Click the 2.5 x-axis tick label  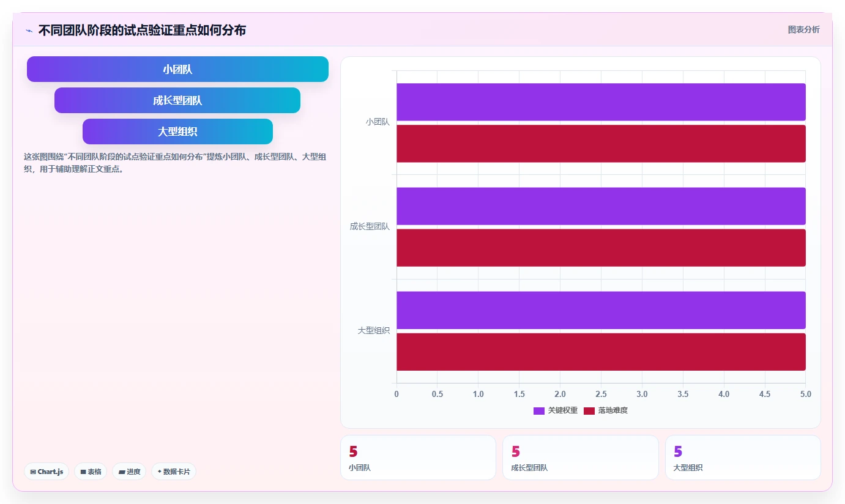[601, 395]
